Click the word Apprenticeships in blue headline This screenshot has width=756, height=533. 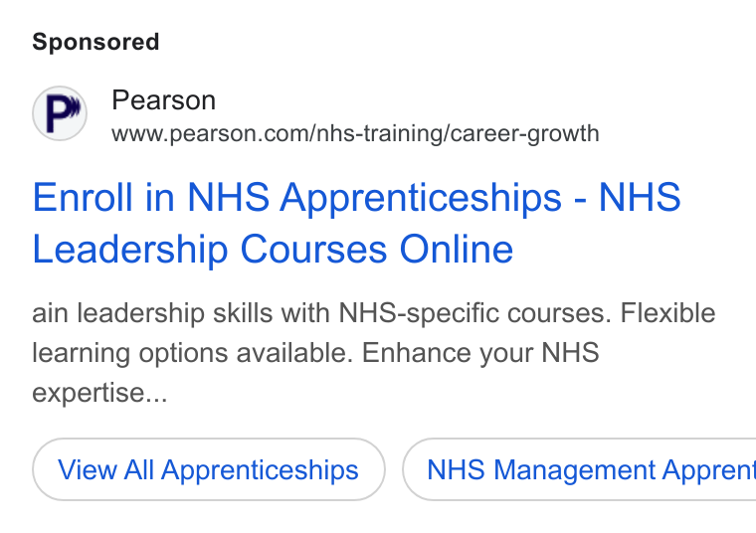(421, 199)
